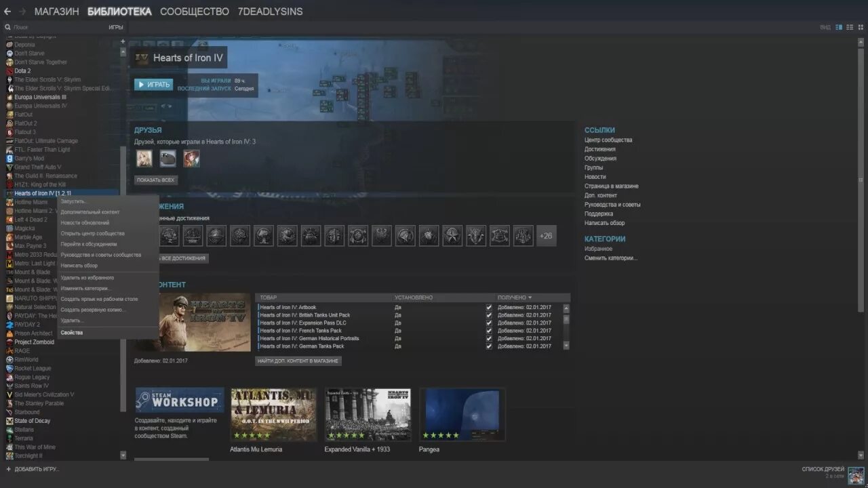The width and height of the screenshot is (868, 488).
Task: Click DLC table scrollbar thumb
Action: [x=566, y=319]
